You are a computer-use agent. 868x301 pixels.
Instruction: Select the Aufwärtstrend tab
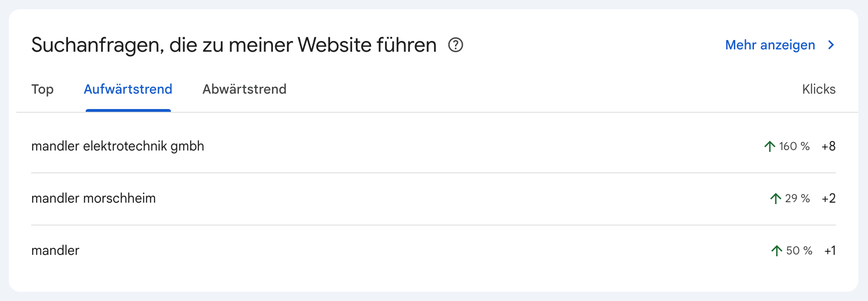point(128,89)
